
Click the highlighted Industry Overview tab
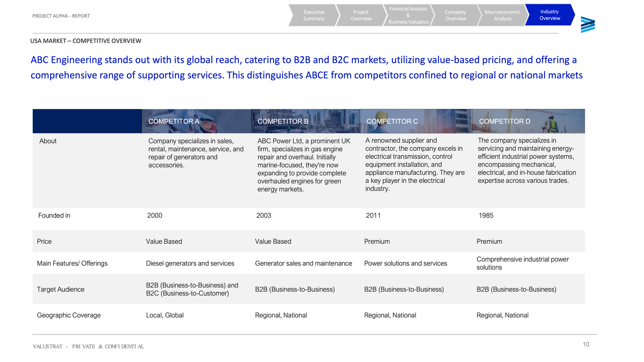(550, 15)
